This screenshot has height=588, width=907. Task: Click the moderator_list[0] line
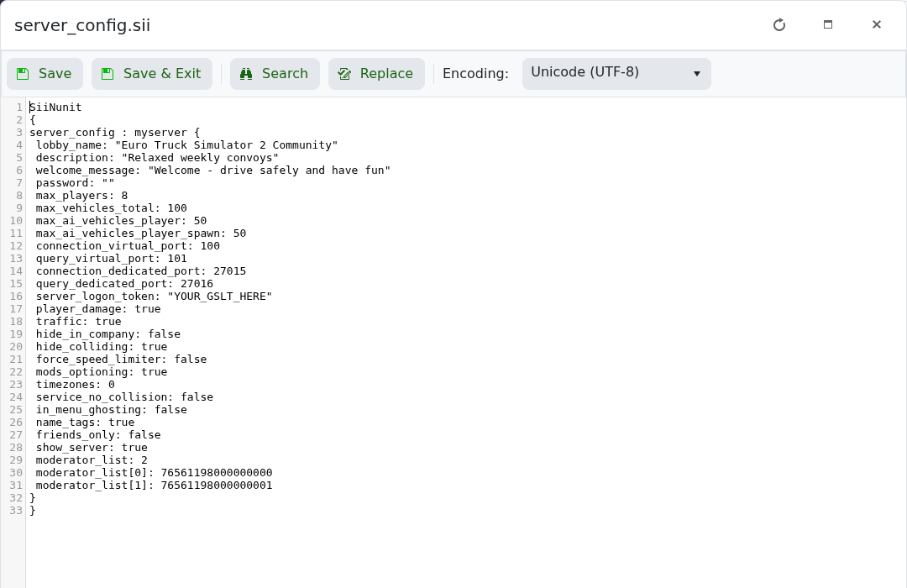tap(154, 472)
